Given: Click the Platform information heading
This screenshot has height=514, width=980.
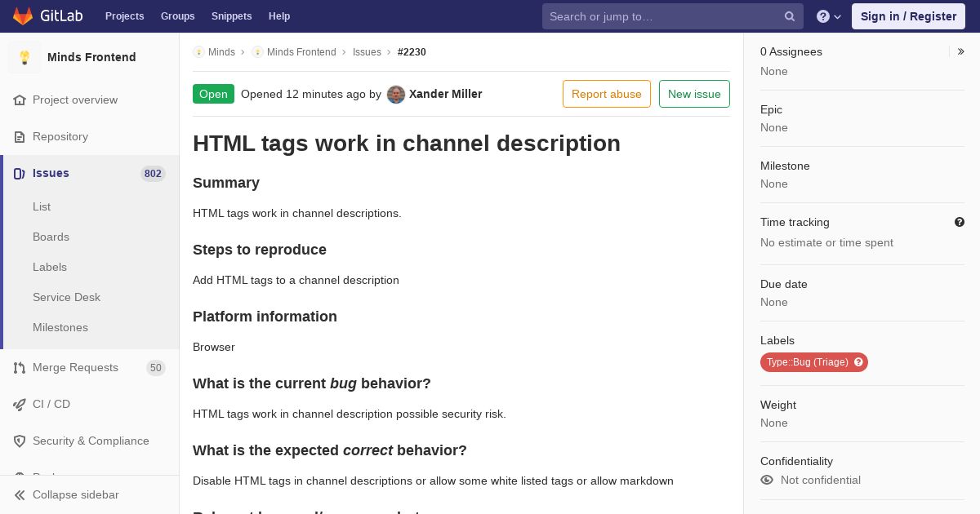Looking at the screenshot, I should (265, 317).
